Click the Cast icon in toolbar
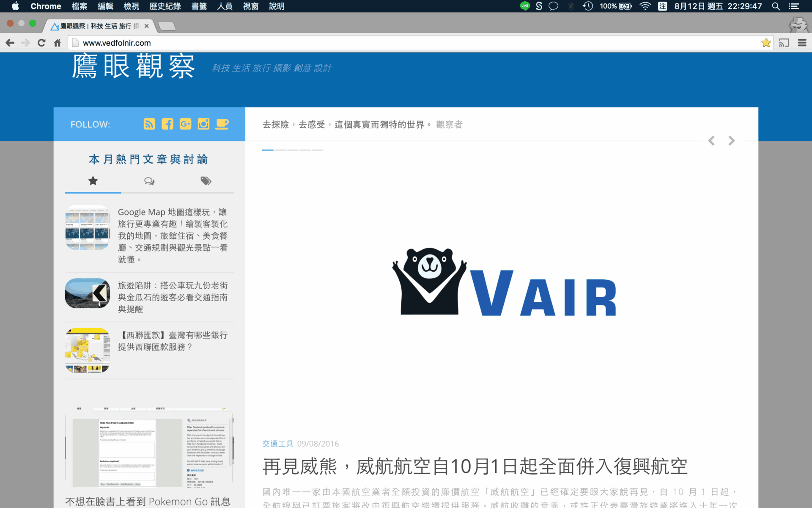The image size is (812, 508). point(784,43)
